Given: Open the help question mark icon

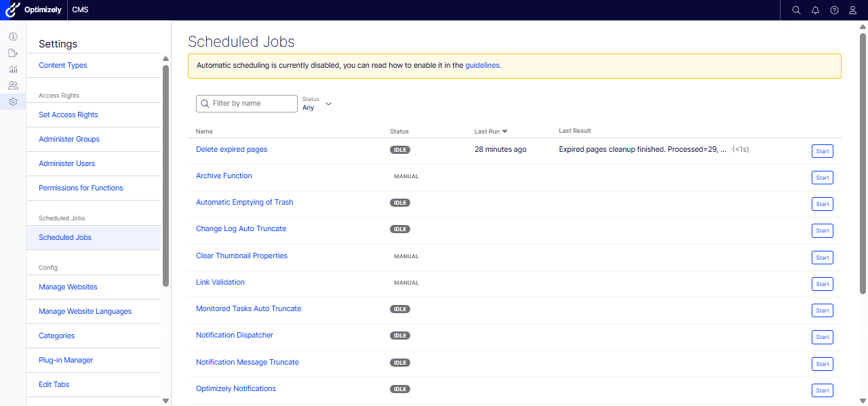Looking at the screenshot, I should [x=834, y=9].
